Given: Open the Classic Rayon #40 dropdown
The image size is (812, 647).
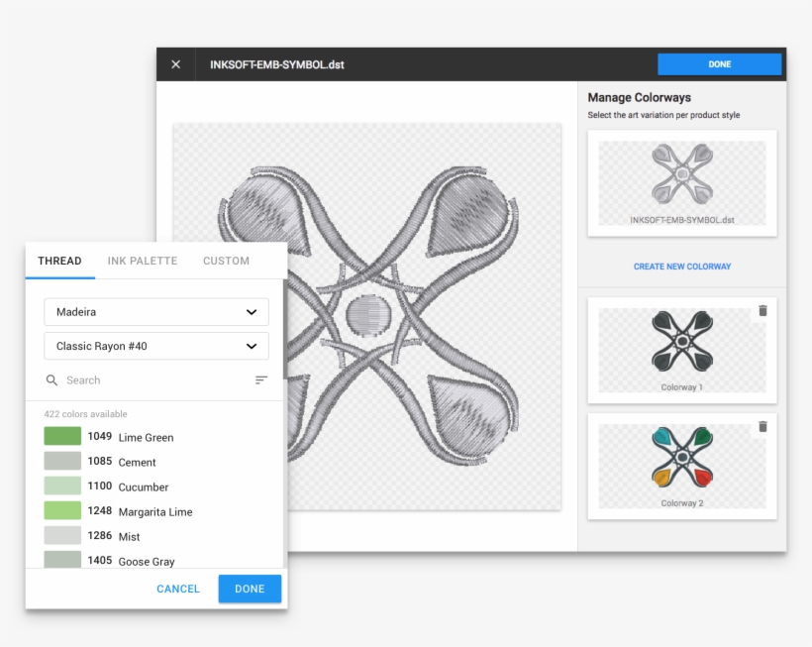Looking at the screenshot, I should (x=155, y=346).
